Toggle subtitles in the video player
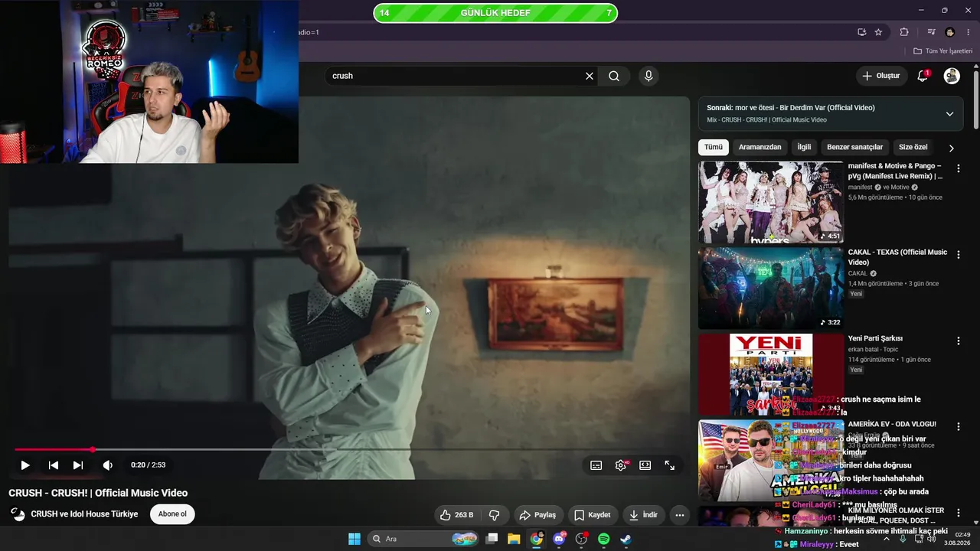 tap(596, 465)
